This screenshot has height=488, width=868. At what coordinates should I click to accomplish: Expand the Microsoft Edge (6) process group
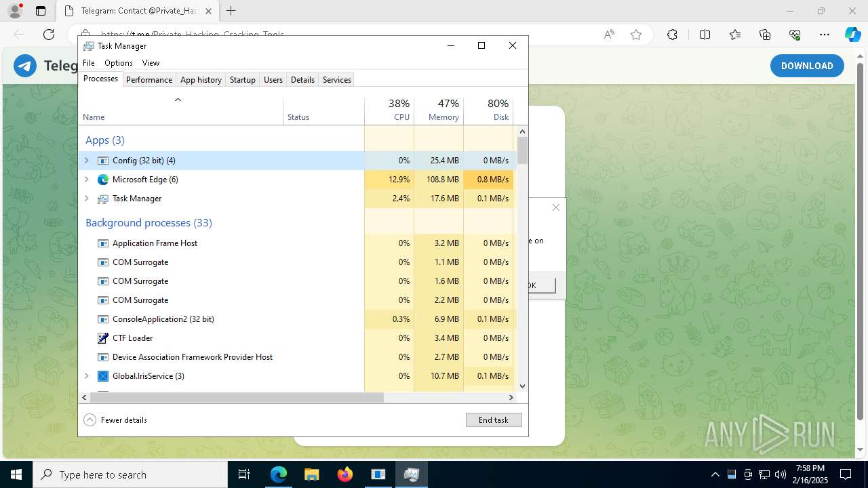point(86,180)
